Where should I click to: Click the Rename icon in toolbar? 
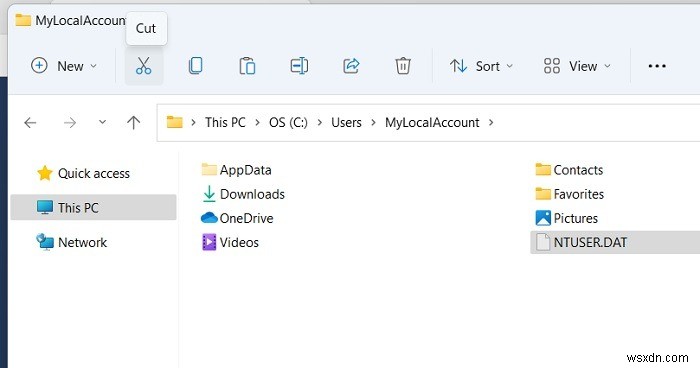[x=299, y=66]
